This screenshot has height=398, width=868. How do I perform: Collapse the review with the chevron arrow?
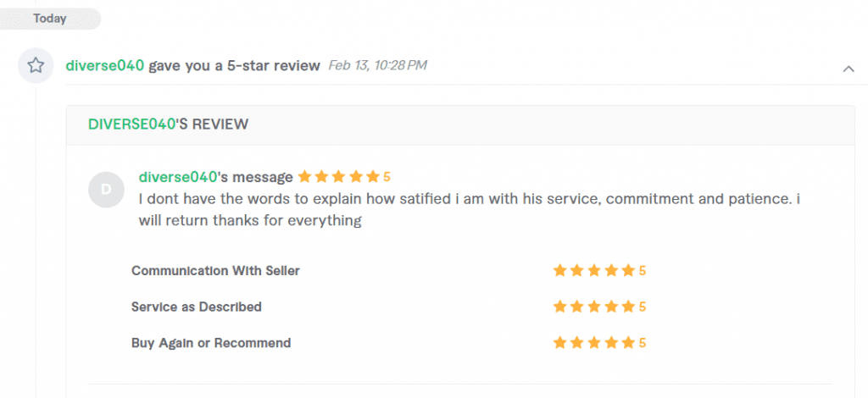click(x=849, y=69)
